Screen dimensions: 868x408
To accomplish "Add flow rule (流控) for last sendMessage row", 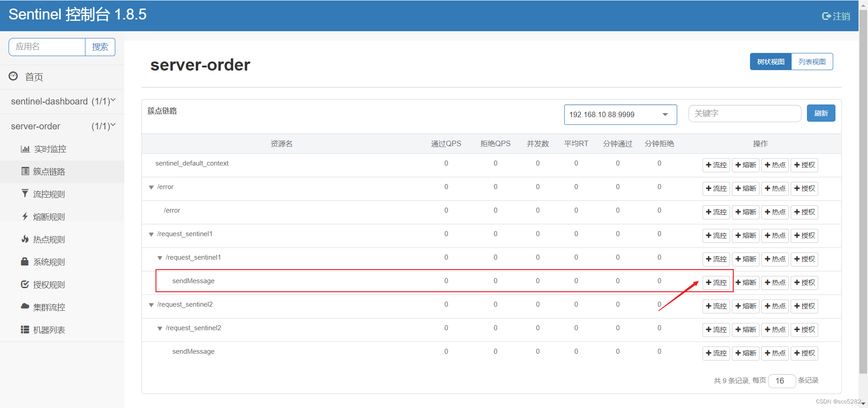I will (x=716, y=353).
